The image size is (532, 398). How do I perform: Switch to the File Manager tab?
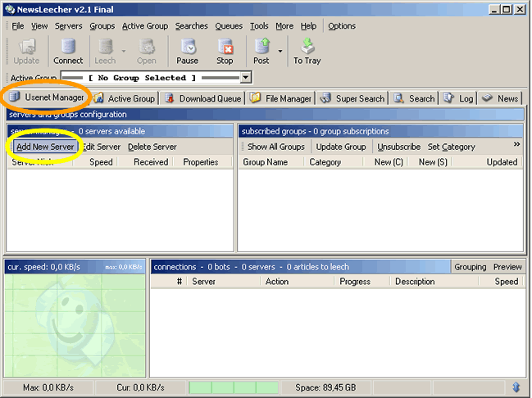[x=281, y=98]
